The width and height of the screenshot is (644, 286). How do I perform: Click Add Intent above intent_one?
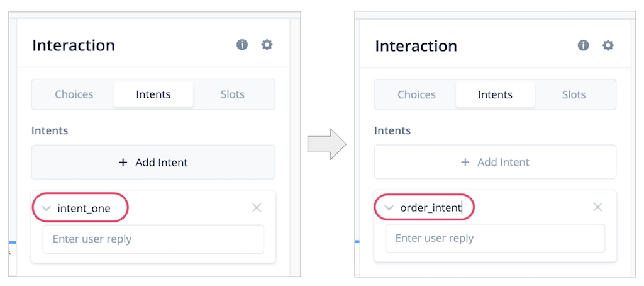(x=153, y=162)
